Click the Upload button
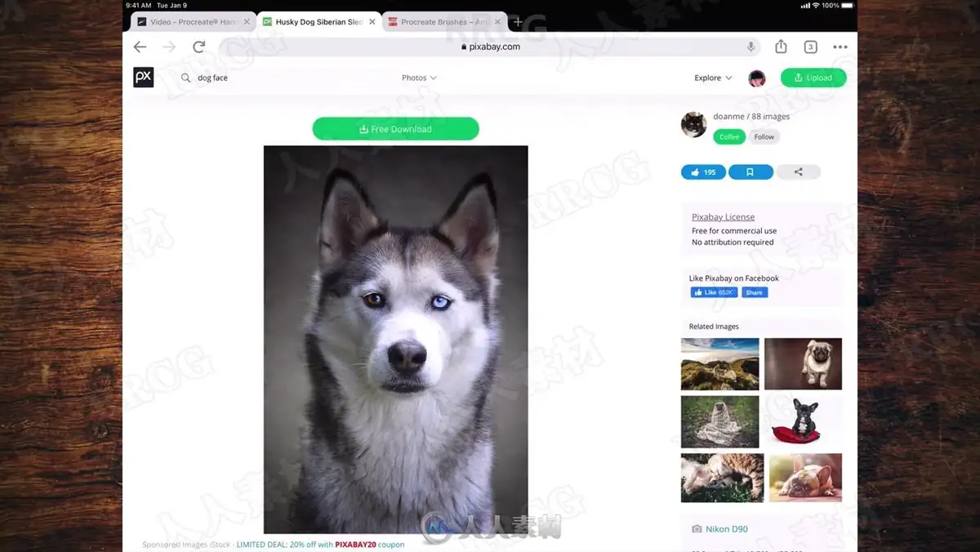This screenshot has width=980, height=552. [x=813, y=78]
